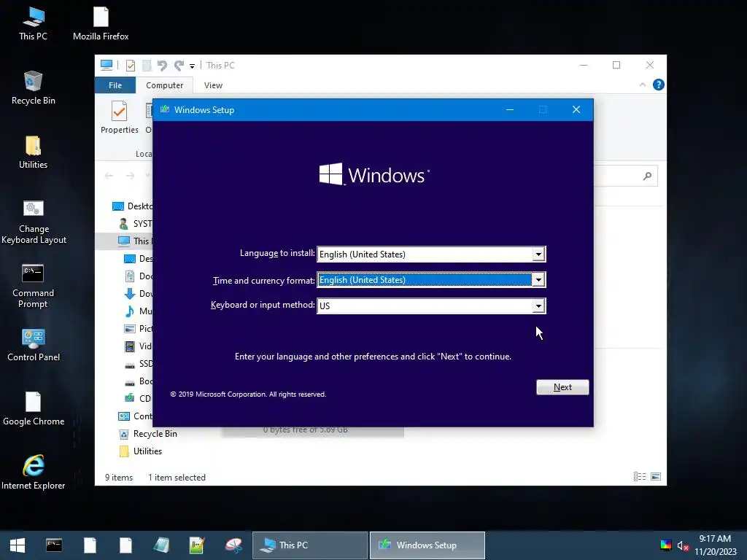The image size is (747, 560).
Task: Switch Explorer to details view icon
Action: 639,477
